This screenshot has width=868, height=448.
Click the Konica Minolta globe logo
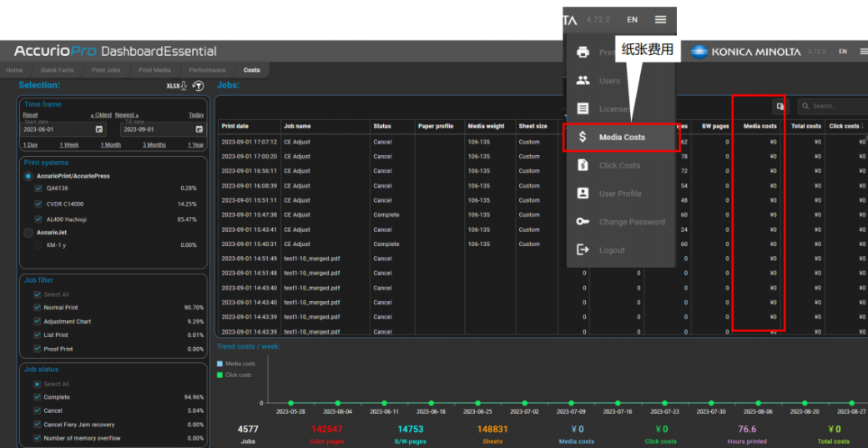click(x=699, y=52)
